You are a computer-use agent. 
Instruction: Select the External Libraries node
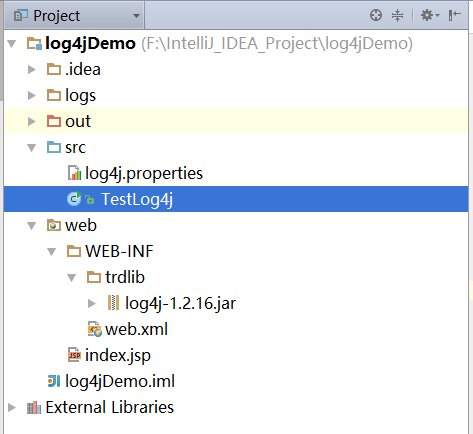click(x=110, y=407)
